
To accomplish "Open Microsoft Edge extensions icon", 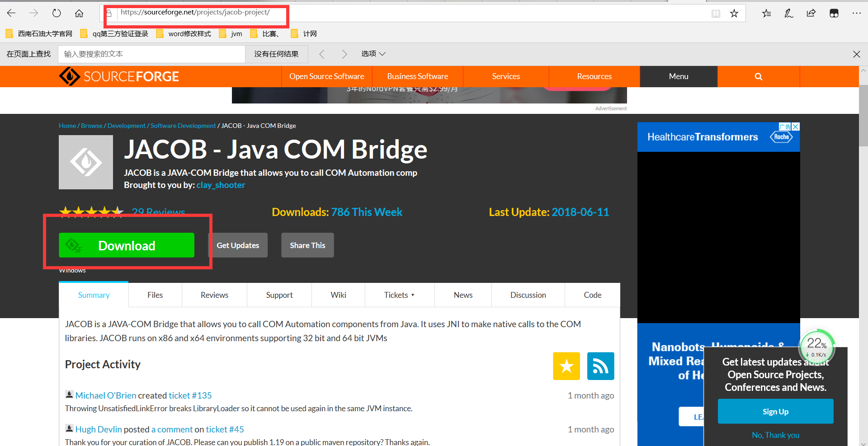I will (834, 13).
